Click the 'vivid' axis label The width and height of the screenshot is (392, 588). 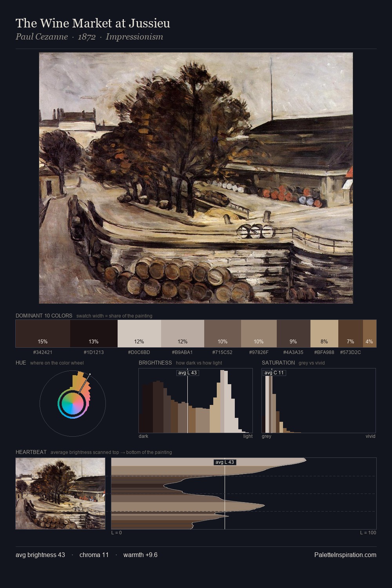370,436
